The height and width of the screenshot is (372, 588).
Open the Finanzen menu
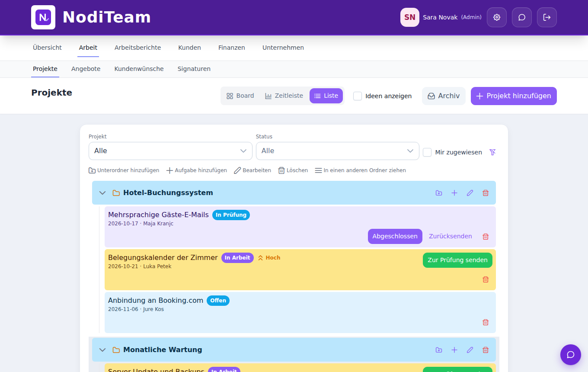pyautogui.click(x=232, y=48)
